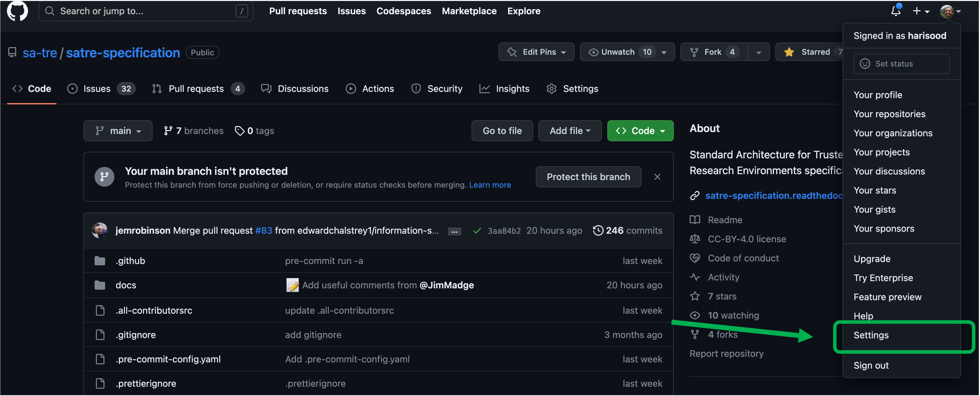This screenshot has width=980, height=396.
Task: Click Report repository
Action: click(x=726, y=353)
